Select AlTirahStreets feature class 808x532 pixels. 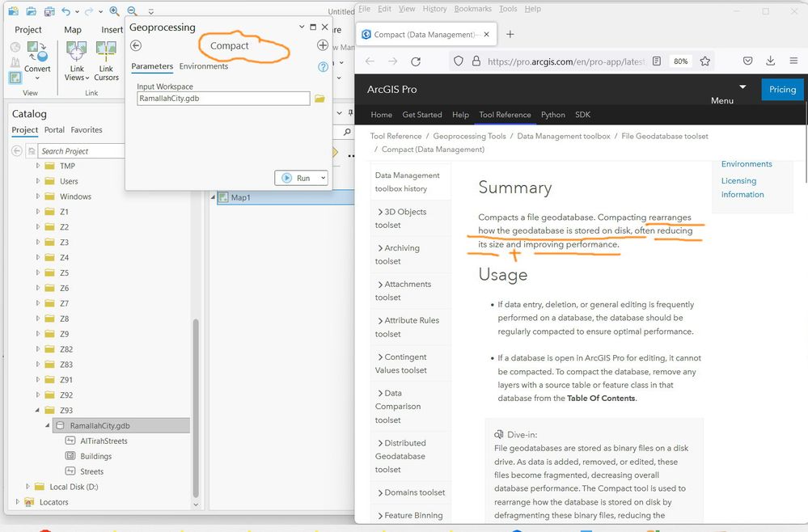104,441
